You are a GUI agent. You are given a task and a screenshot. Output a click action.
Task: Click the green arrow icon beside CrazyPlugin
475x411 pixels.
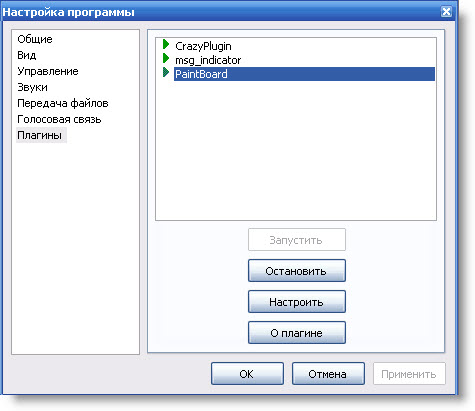coord(166,44)
